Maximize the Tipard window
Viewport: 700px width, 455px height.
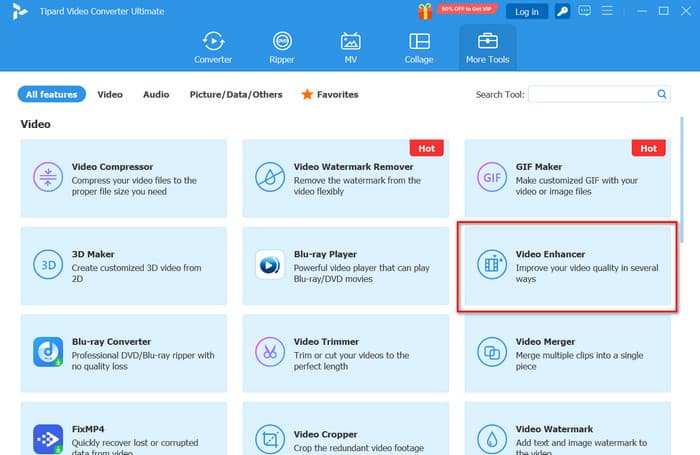point(663,11)
